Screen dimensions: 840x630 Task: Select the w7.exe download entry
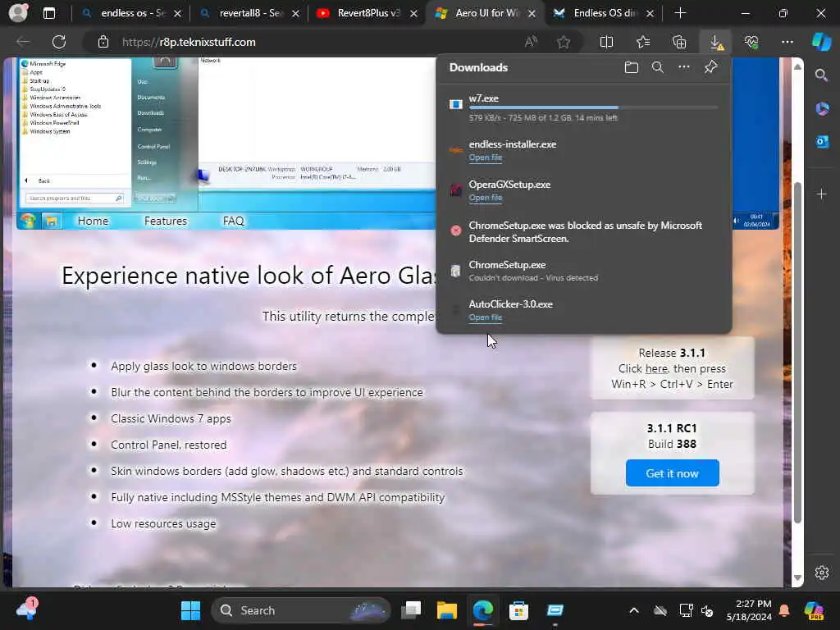(x=584, y=107)
